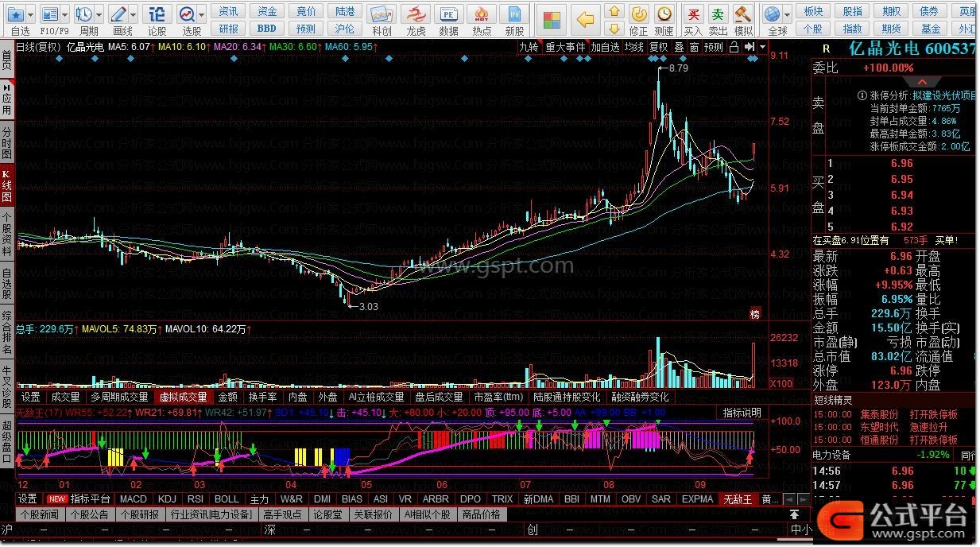Open the 论股 discussion icon
The width and height of the screenshot is (980, 547).
click(x=157, y=14)
